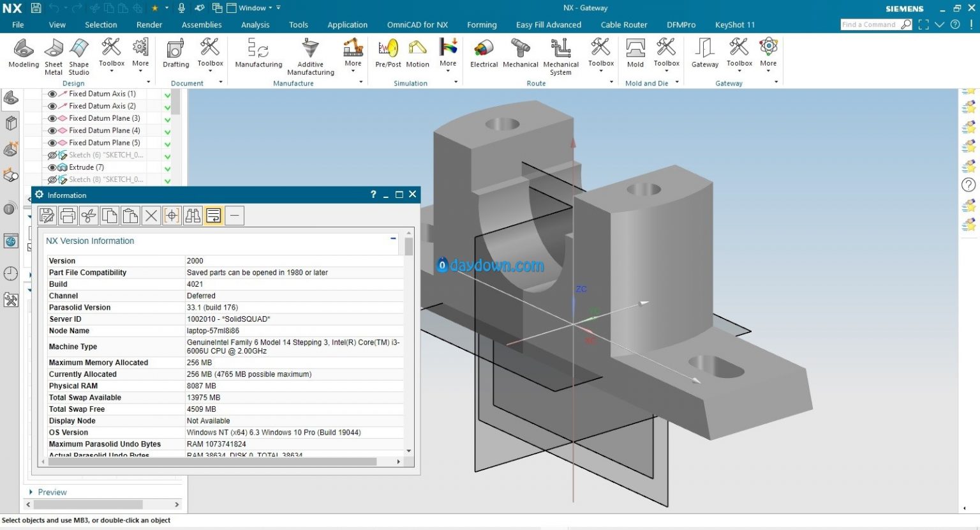This screenshot has height=530, width=980.
Task: Toggle word wrap in Information window
Action: 214,216
